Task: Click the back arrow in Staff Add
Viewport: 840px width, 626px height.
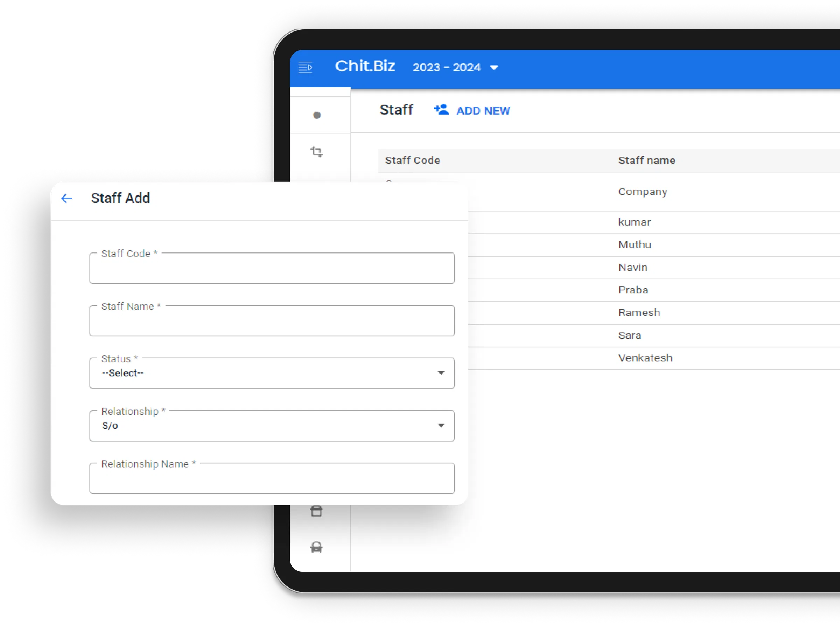Action: tap(67, 198)
